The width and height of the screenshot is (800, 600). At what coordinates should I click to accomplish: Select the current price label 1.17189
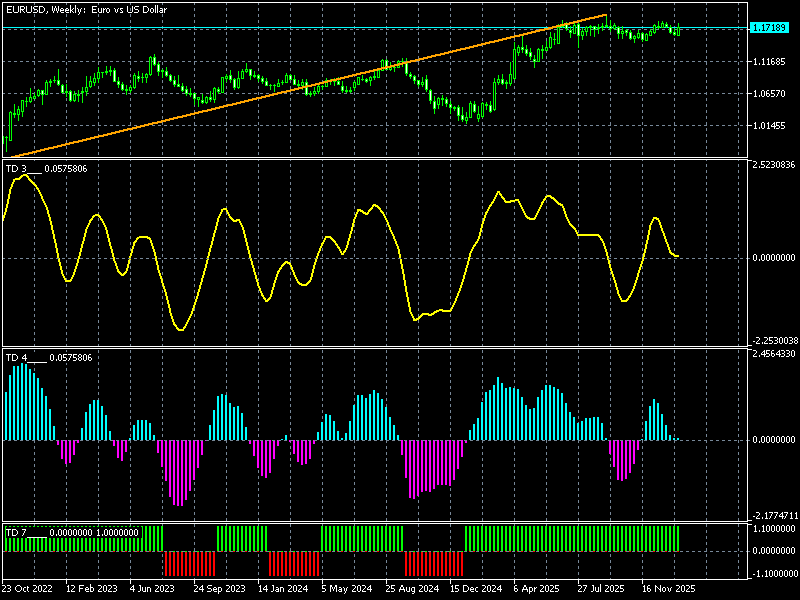769,28
